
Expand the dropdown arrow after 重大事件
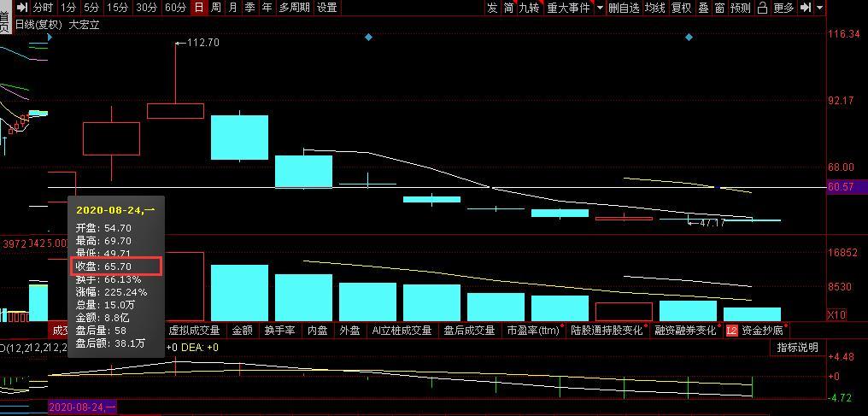(x=601, y=9)
